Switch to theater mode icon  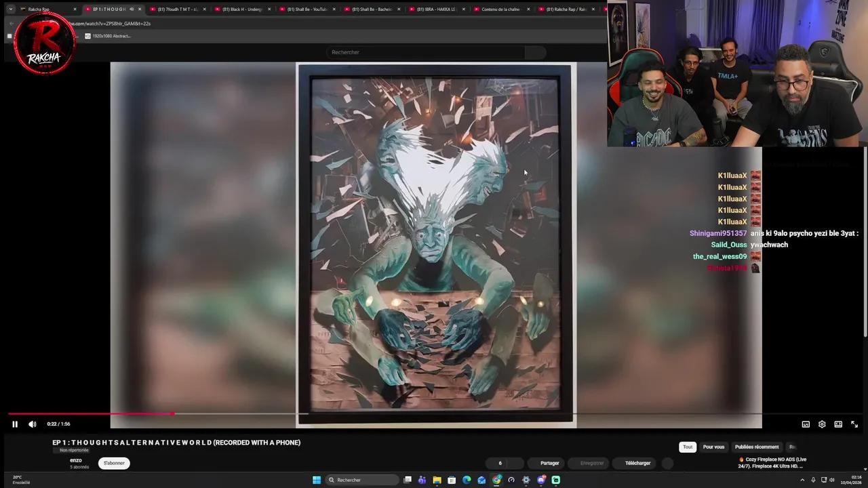click(x=838, y=424)
